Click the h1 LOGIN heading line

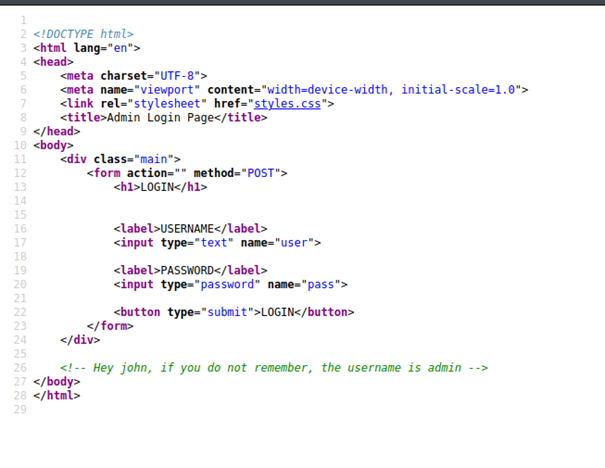[160, 187]
